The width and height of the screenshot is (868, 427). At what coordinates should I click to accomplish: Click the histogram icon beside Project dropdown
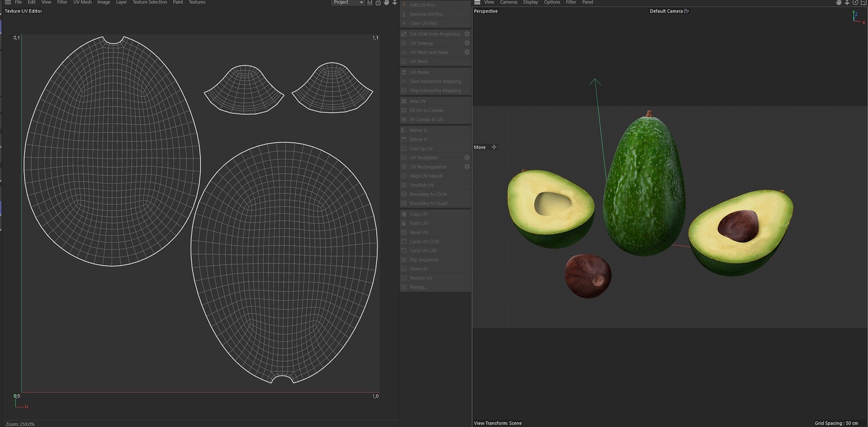click(x=370, y=2)
